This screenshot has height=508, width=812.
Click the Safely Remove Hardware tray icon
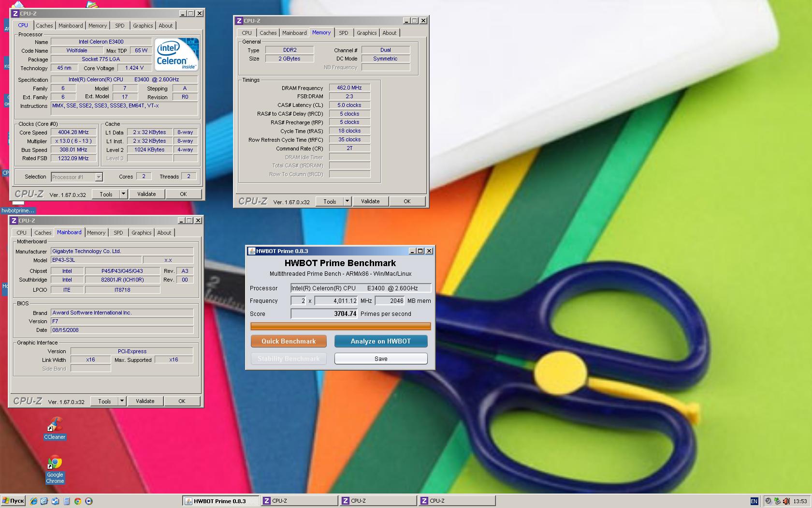[777, 501]
